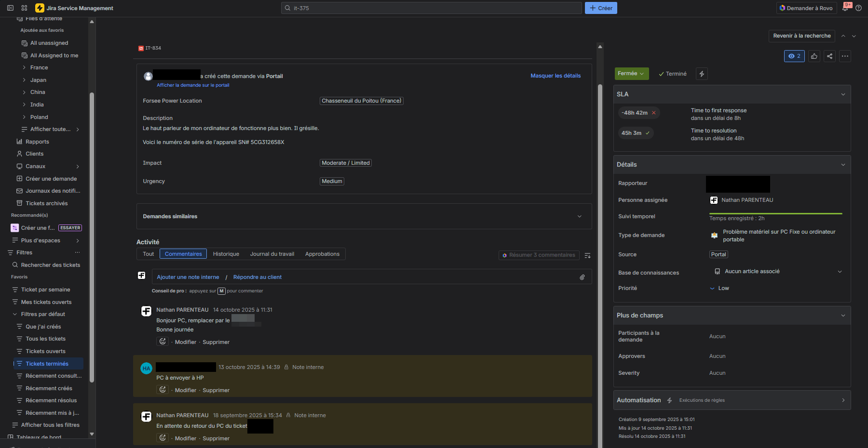Click the share icon in ticket header
This screenshot has height=448, width=868.
829,56
